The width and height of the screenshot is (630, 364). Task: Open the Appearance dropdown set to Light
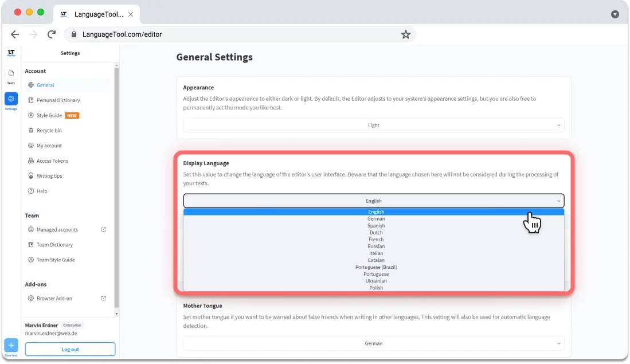point(373,125)
